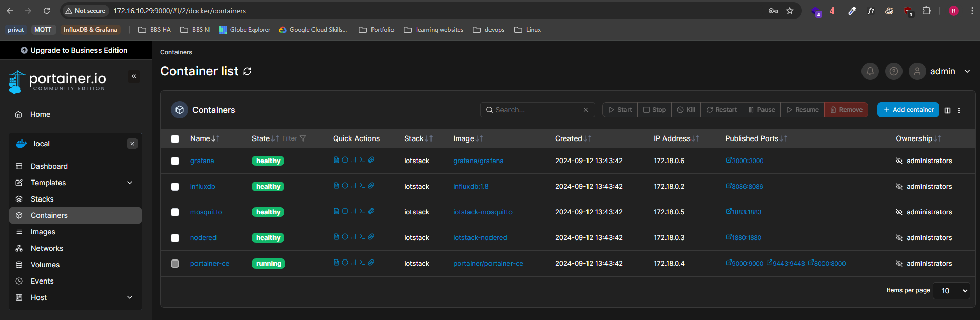Tick the grafana container checkbox
980x320 pixels.
tap(175, 161)
